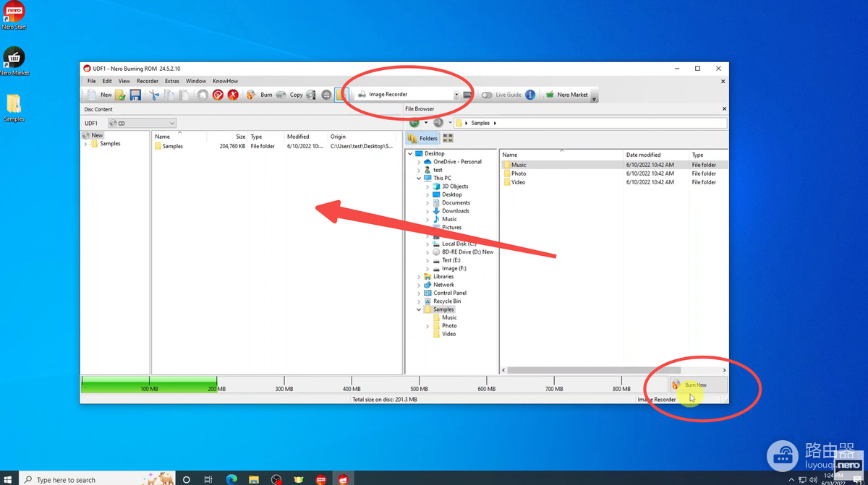Open the CD disc type dropdown

click(142, 123)
